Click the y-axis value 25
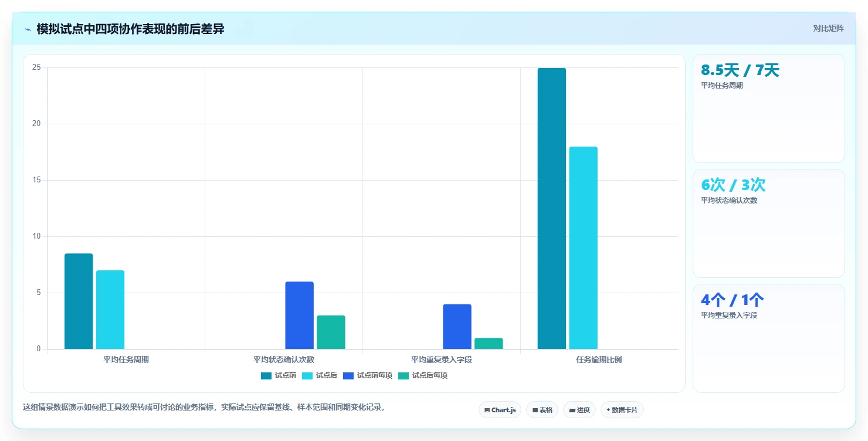The image size is (868, 441). point(36,67)
